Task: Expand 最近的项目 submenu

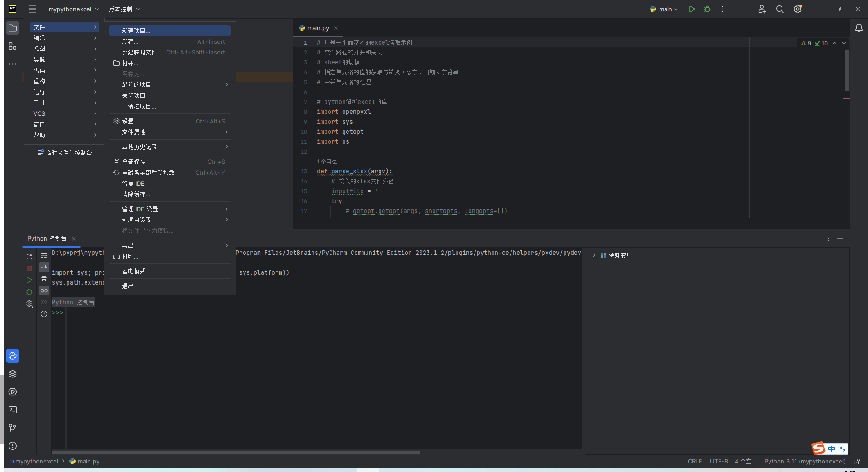Action: coord(170,85)
